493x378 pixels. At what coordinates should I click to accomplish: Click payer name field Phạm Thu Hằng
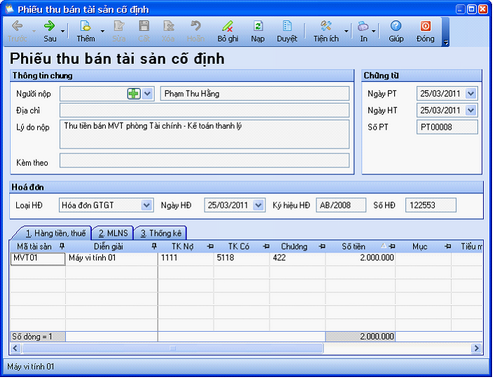pyautogui.click(x=255, y=94)
